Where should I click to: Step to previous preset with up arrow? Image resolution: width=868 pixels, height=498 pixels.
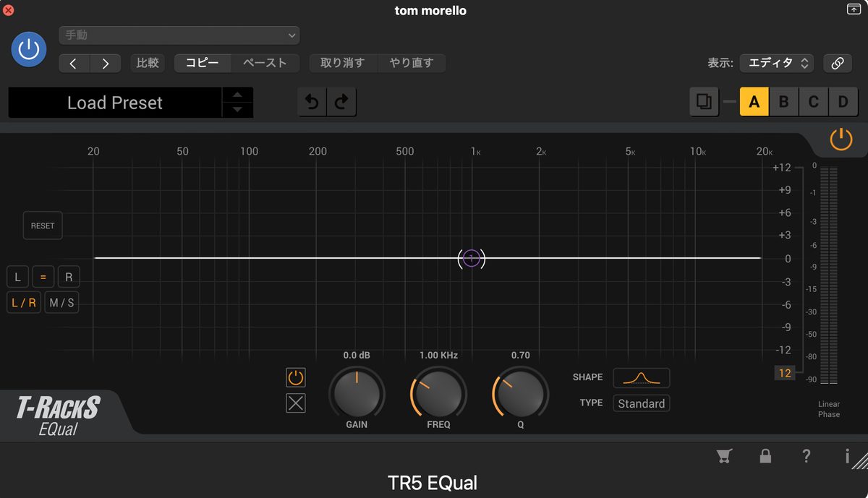point(237,95)
